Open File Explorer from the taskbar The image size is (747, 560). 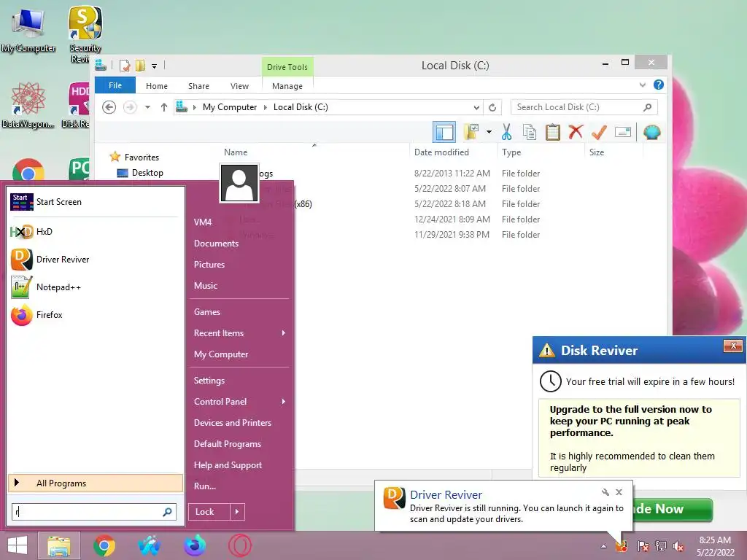[x=58, y=545]
